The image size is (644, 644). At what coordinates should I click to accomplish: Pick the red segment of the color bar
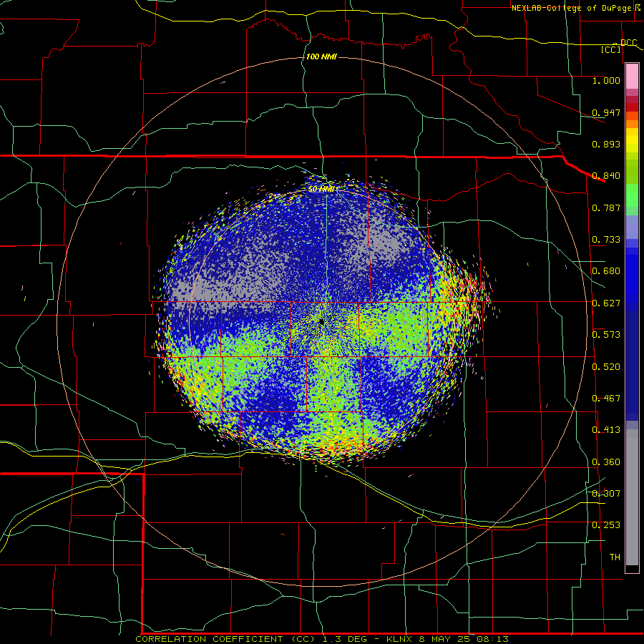pos(632,107)
